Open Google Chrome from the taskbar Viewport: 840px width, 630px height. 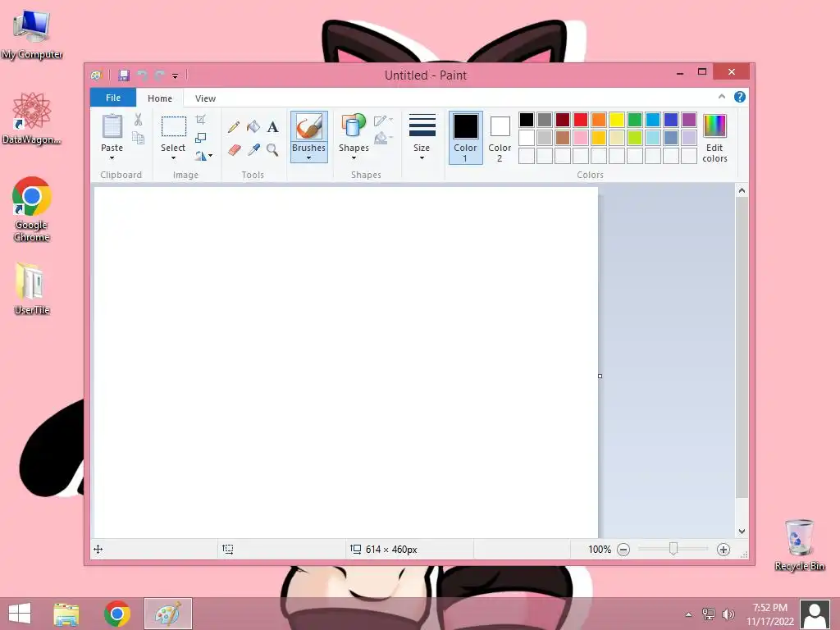pos(117,614)
